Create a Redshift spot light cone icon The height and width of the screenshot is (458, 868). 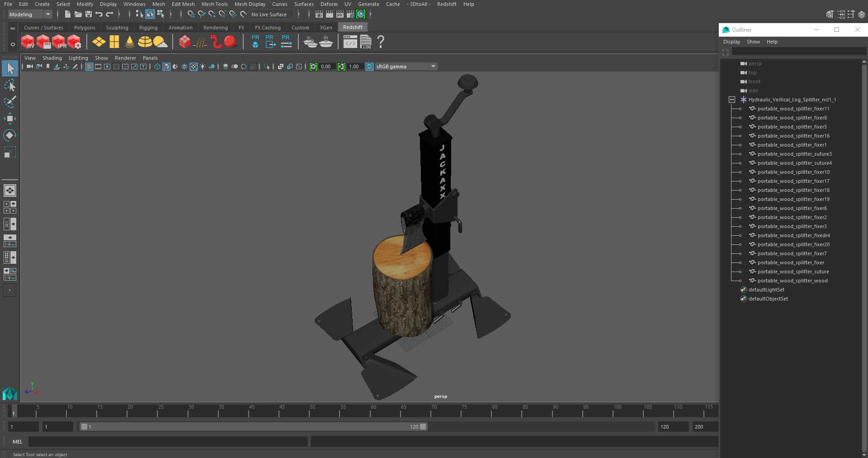pyautogui.click(x=130, y=42)
